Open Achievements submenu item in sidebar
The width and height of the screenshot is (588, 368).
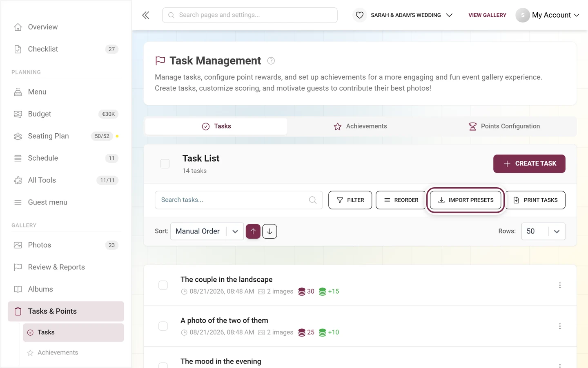(x=73, y=353)
